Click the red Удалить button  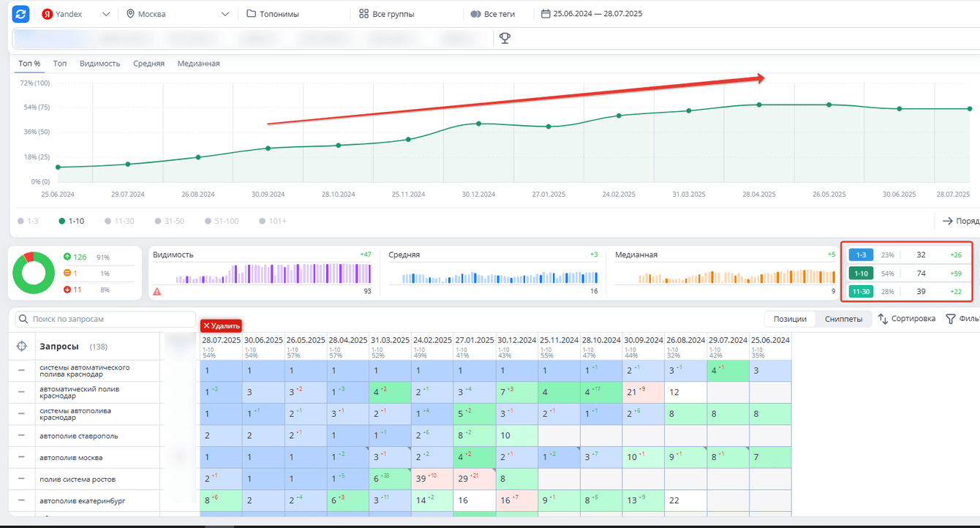coord(221,326)
